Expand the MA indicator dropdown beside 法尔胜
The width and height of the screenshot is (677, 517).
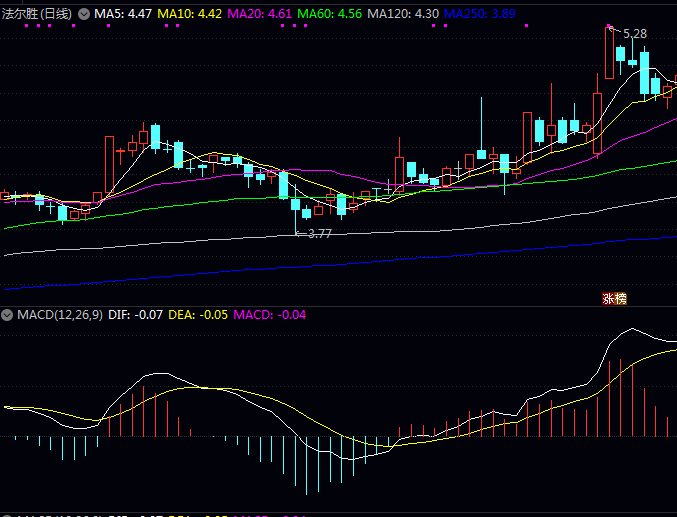(x=83, y=15)
